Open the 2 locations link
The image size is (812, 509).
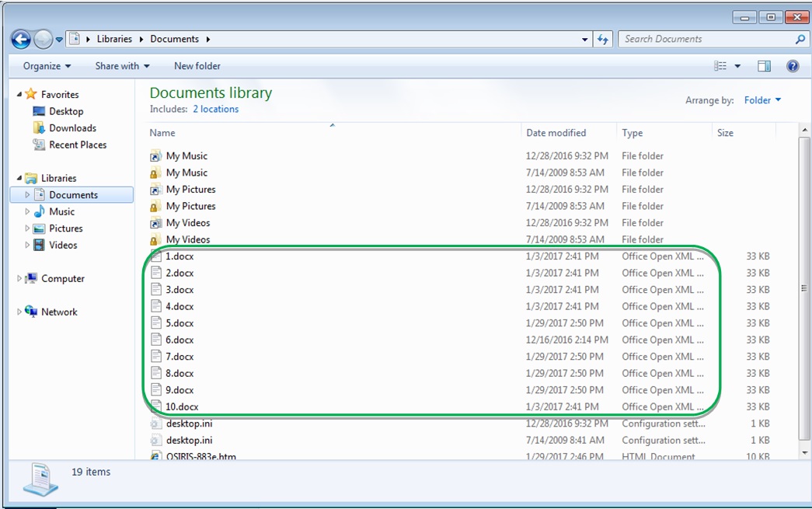(215, 110)
